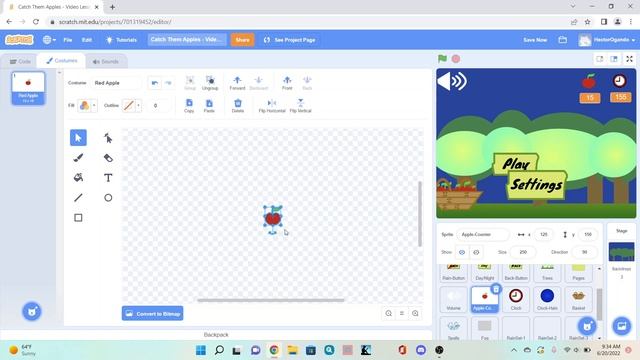The image size is (640, 360).
Task: Click the project title field
Action: (187, 40)
